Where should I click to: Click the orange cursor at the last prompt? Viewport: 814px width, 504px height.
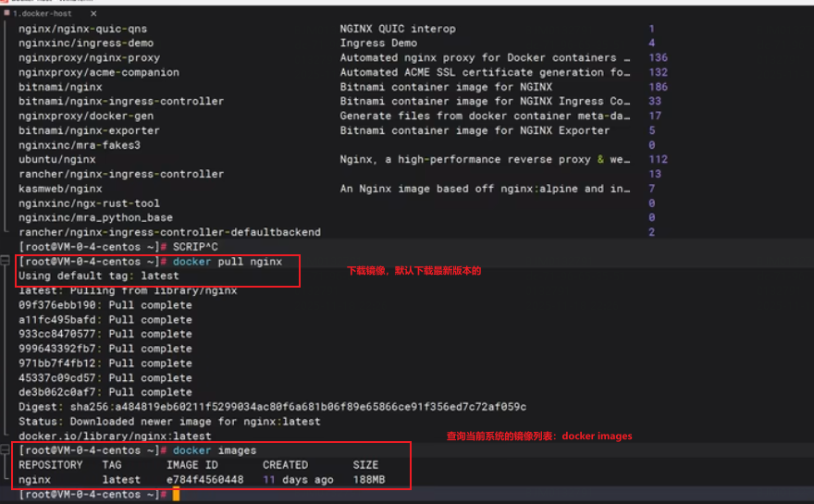[176, 494]
